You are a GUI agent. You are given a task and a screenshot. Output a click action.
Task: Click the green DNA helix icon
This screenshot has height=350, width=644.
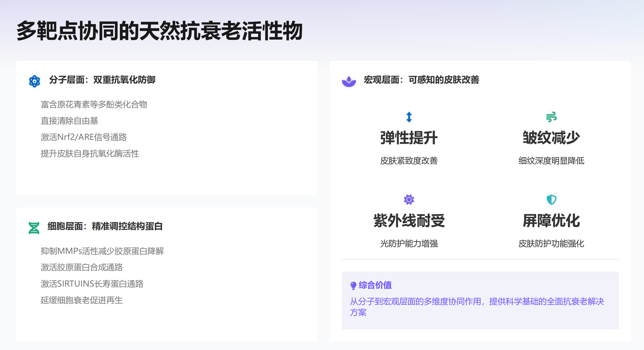(x=34, y=228)
